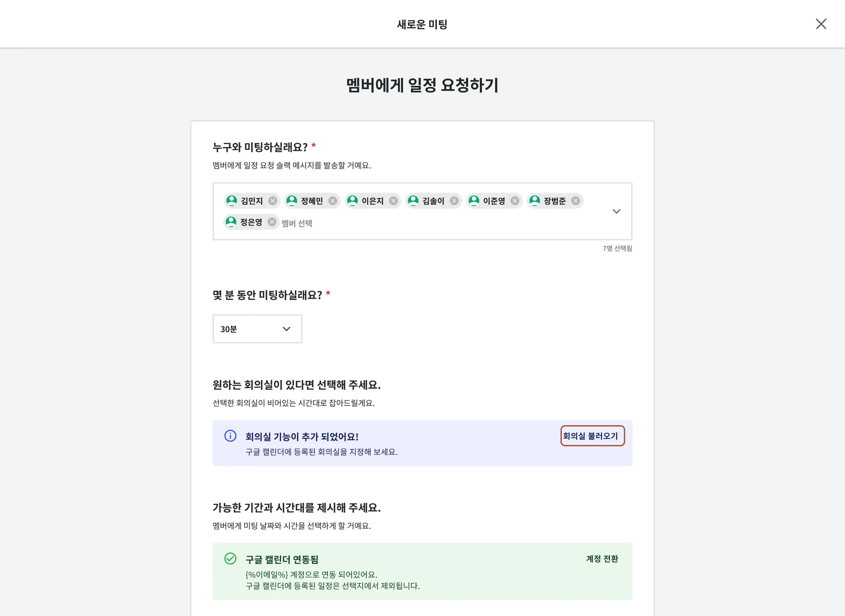Click the 멤버 선택 input field
845x616 pixels.
coord(297,223)
